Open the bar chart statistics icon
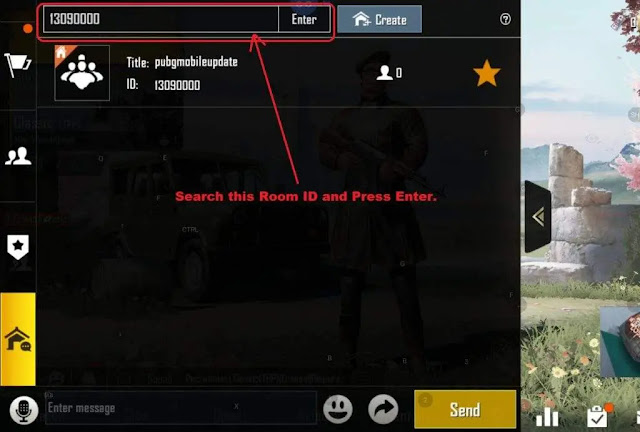Viewport: 640px width, 432px height. [x=547, y=418]
